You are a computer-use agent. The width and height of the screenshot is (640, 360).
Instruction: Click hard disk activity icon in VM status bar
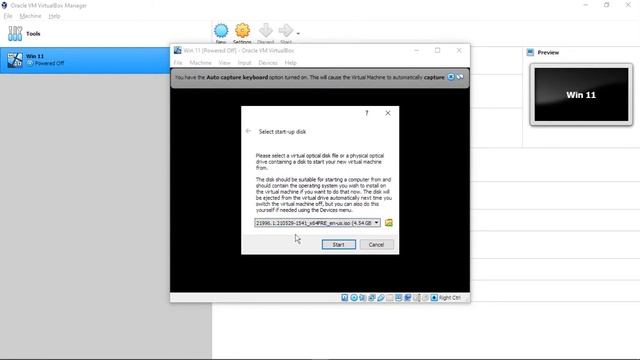point(345,298)
